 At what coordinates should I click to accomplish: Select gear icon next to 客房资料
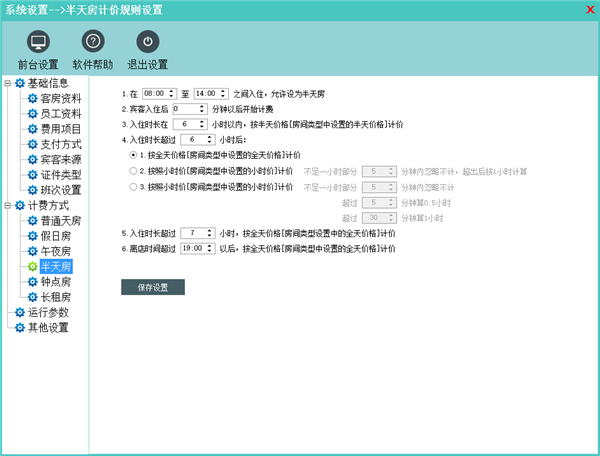coord(32,99)
